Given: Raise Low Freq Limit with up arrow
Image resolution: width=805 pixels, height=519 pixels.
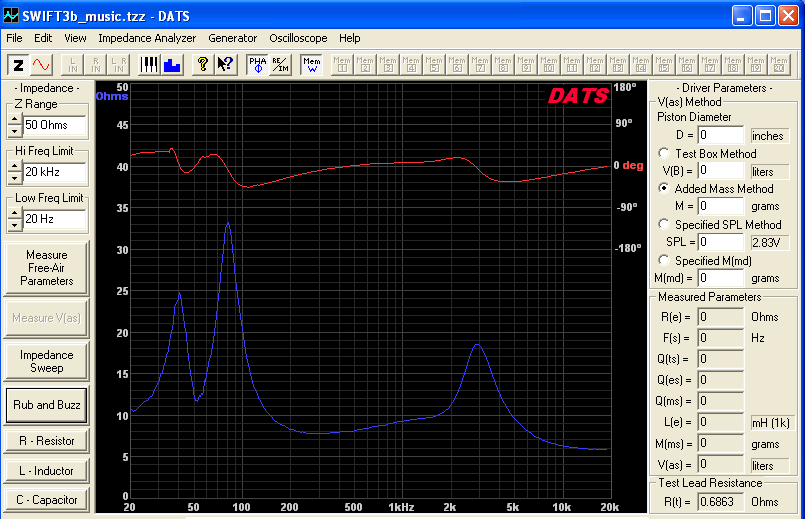Looking at the screenshot, I should click(15, 213).
